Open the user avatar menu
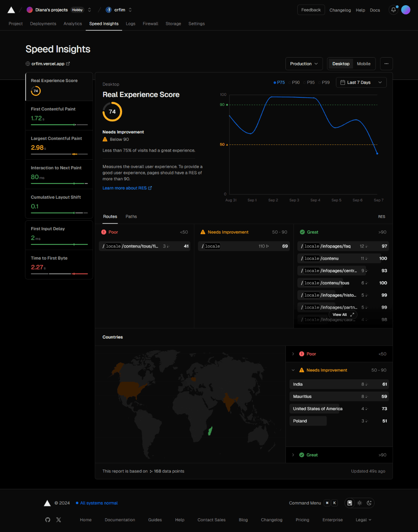The image size is (418, 532). click(406, 10)
